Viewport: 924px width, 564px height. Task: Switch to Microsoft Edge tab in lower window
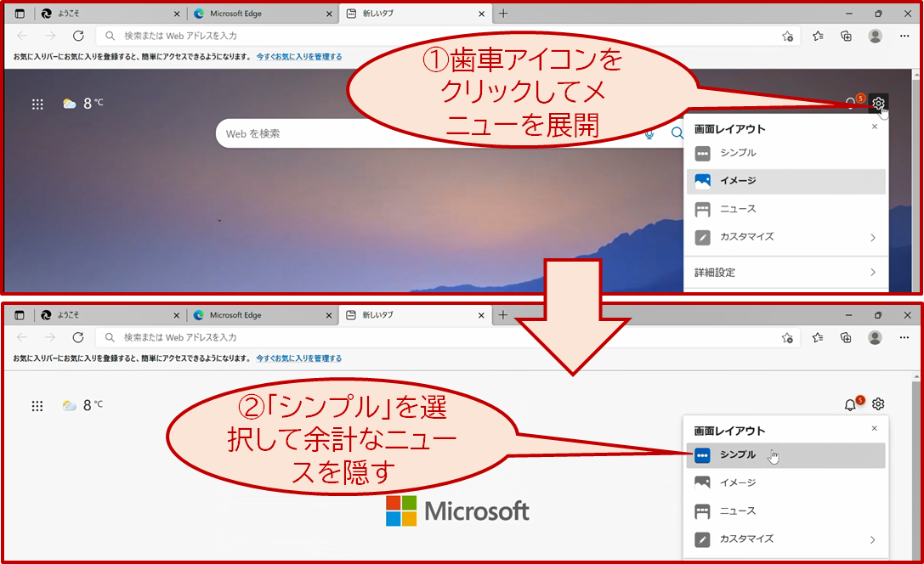262,315
